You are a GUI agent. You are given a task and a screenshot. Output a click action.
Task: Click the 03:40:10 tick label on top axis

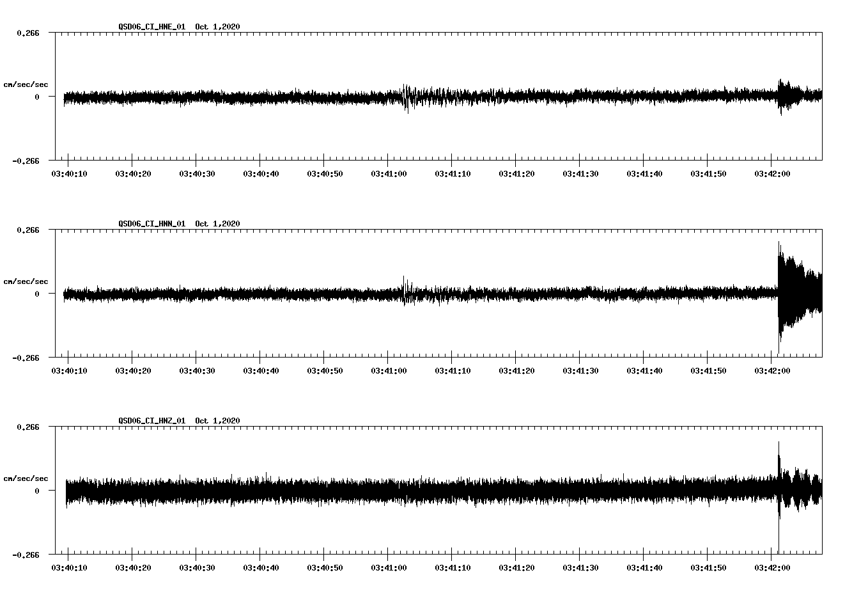(69, 173)
